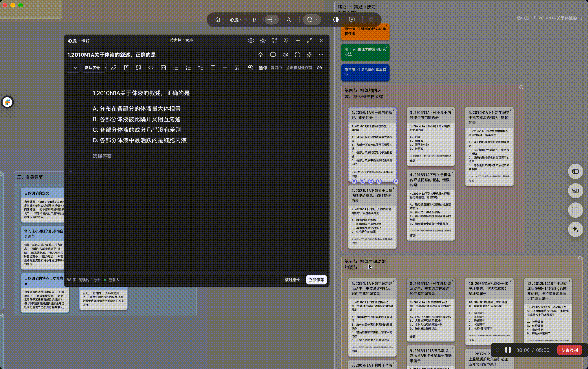
Task: Toggle read-aloud speaker icon
Action: pos(285,55)
